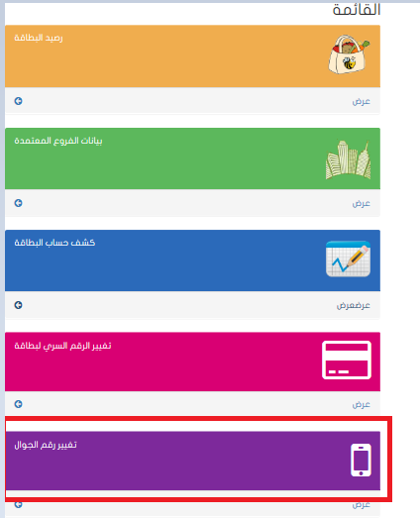Screen dimensions: 420x518
Task: Click arrow circle icon under بيانات الفروع المعتمدة
Action: [18, 203]
